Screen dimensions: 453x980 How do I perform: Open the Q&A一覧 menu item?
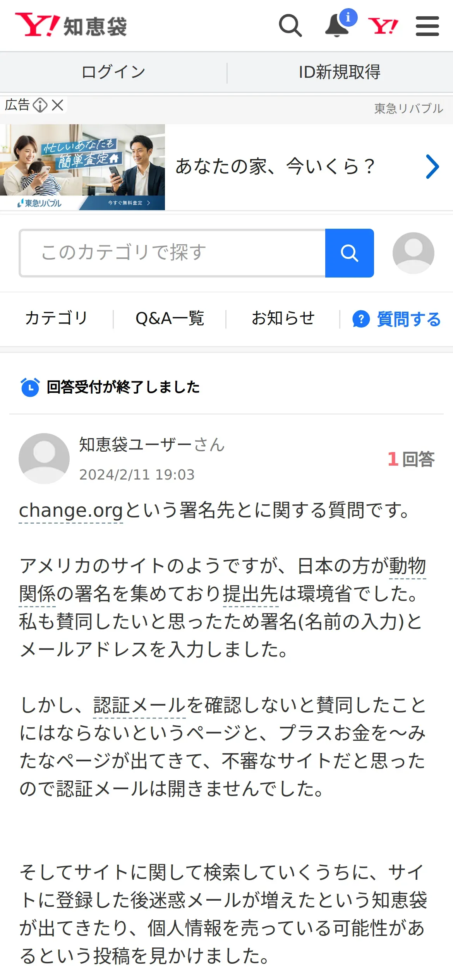tap(170, 319)
